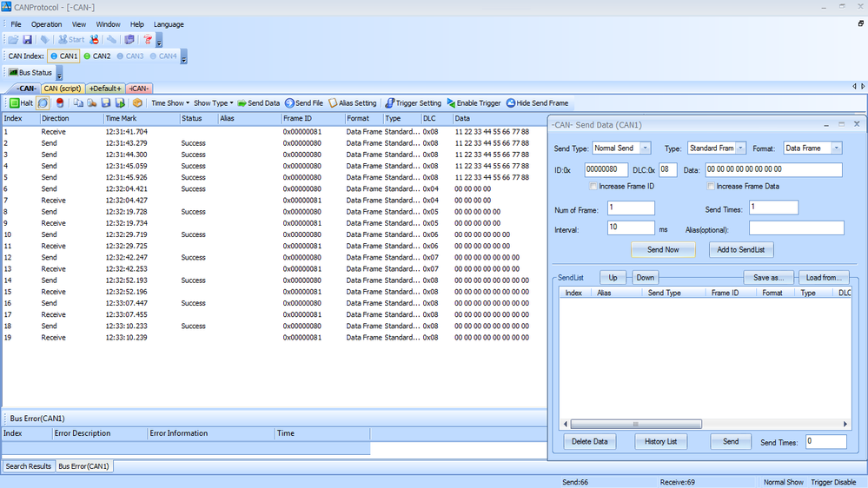This screenshot has height=488, width=868.
Task: Click the Data bytes input field
Action: 774,169
